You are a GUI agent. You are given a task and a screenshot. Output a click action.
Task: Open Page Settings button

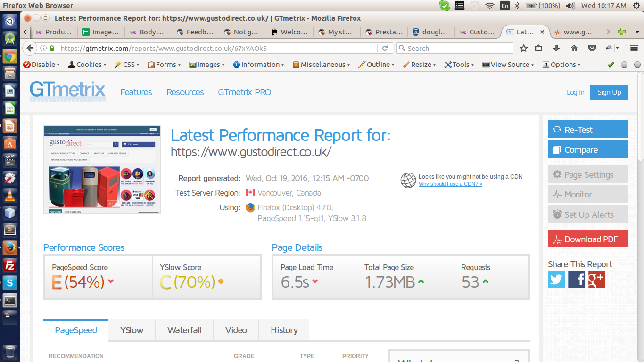click(588, 174)
